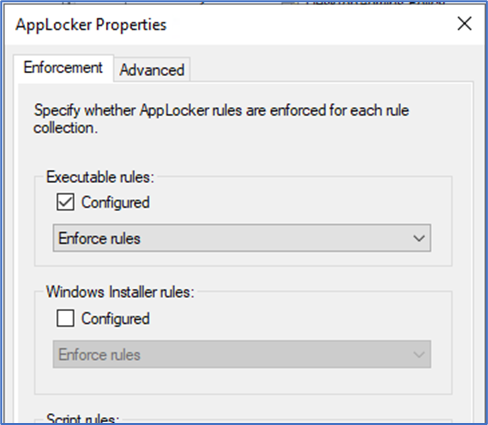Click the Executable rules group heading
Screen dimensions: 488x425
[x=100, y=177]
